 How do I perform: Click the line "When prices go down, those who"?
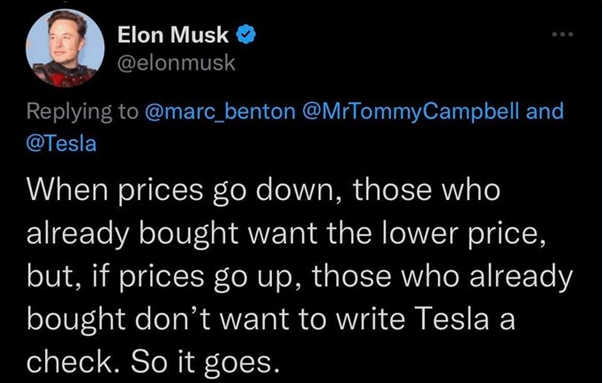click(x=264, y=190)
